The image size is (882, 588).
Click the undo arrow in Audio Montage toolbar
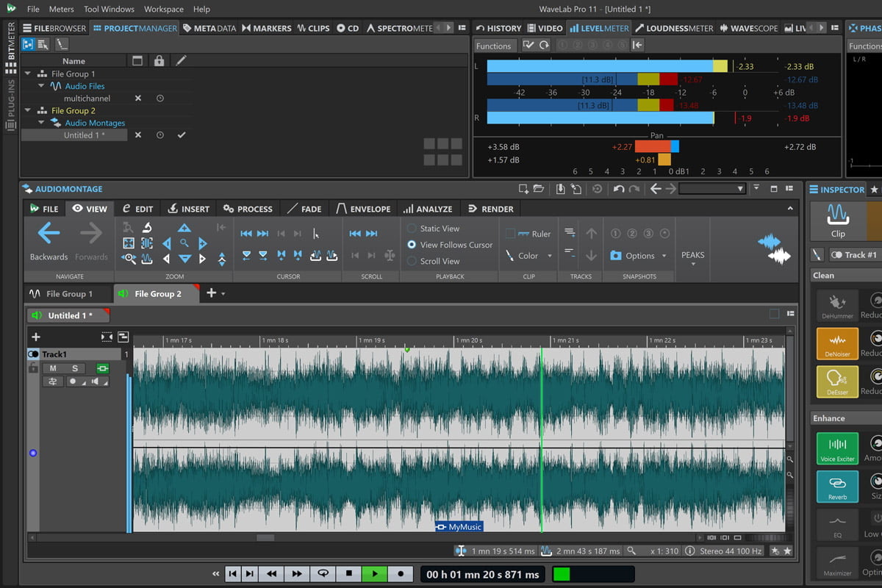coord(619,189)
